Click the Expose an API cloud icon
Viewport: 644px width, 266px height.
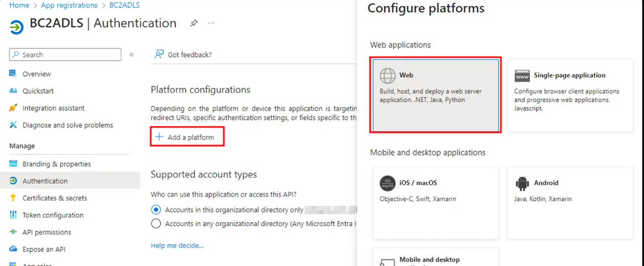13,249
